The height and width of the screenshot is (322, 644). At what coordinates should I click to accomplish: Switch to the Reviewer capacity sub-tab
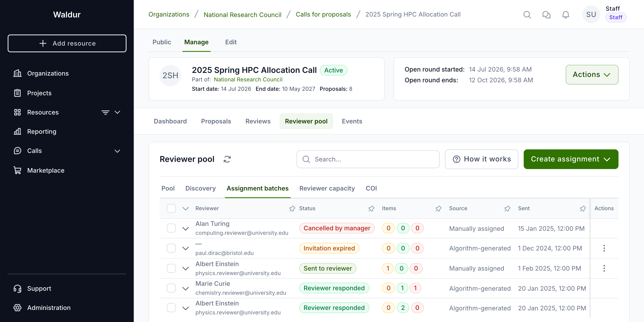(x=327, y=188)
